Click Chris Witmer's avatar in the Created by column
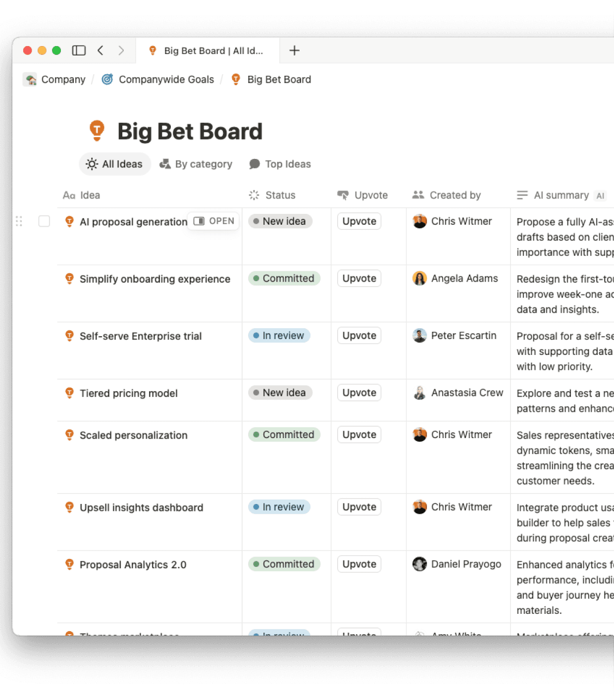Screen dimensions: 614x700 419,221
